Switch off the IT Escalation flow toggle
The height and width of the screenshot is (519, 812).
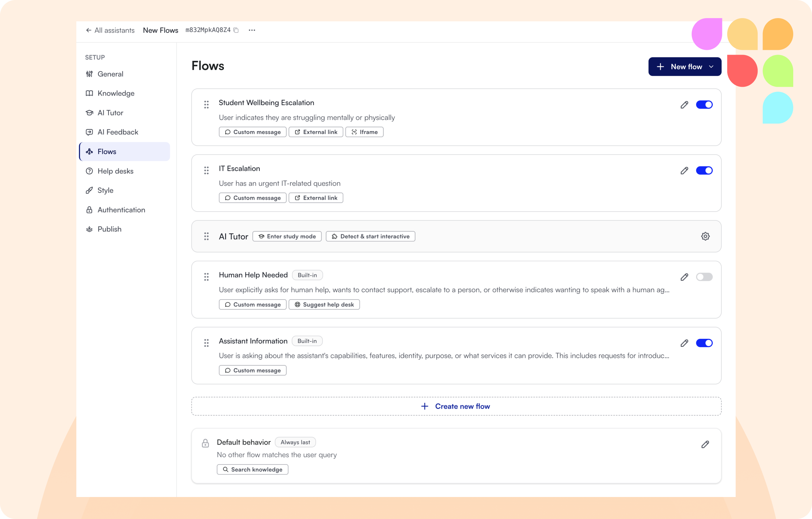coord(704,171)
